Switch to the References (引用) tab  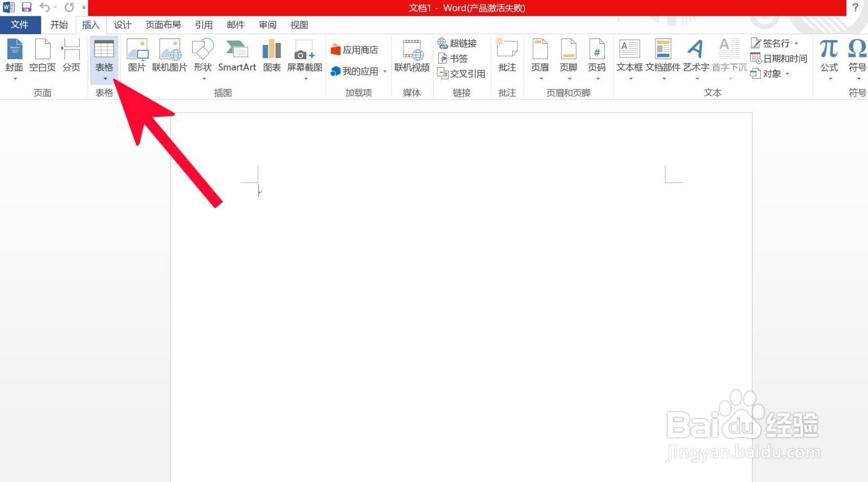pyautogui.click(x=204, y=25)
